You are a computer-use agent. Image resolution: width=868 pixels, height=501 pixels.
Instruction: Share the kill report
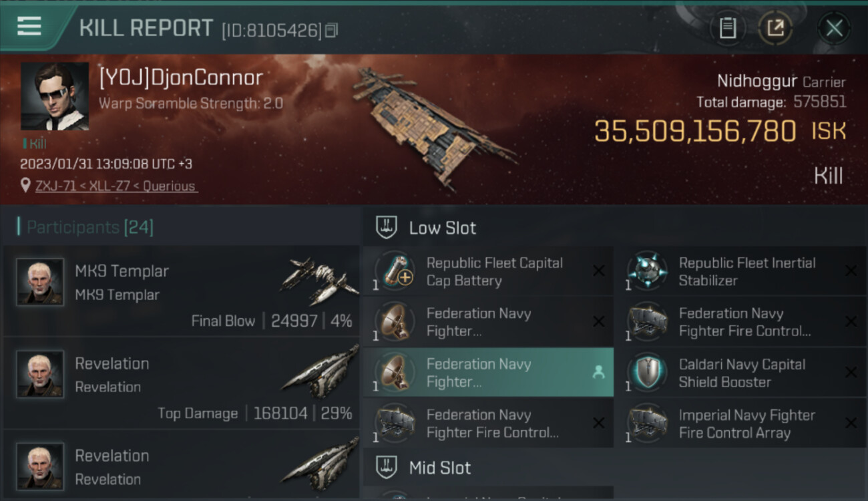tap(775, 28)
